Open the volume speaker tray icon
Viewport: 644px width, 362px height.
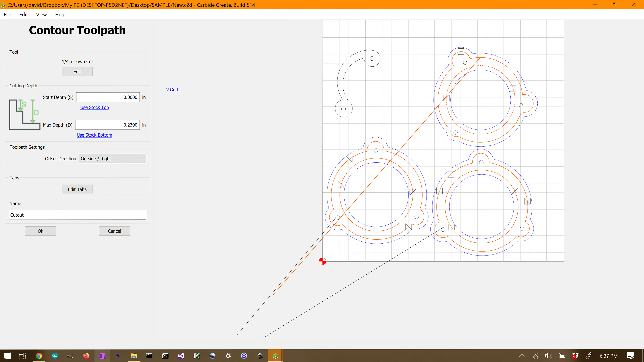tap(548, 356)
